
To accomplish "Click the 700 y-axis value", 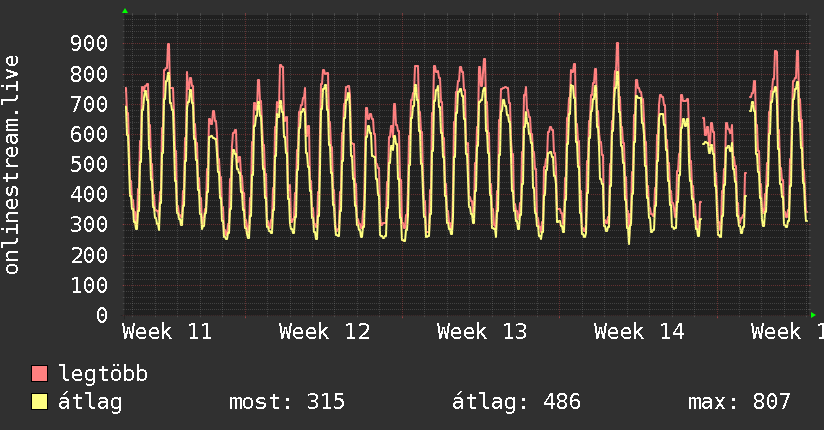I will click(89, 104).
